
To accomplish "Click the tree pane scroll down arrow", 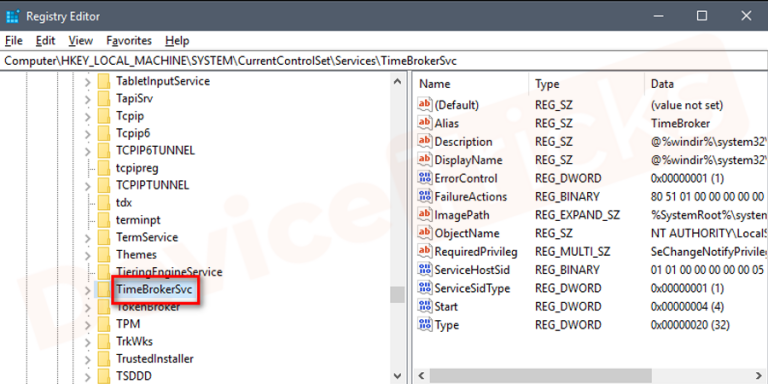I will click(398, 376).
